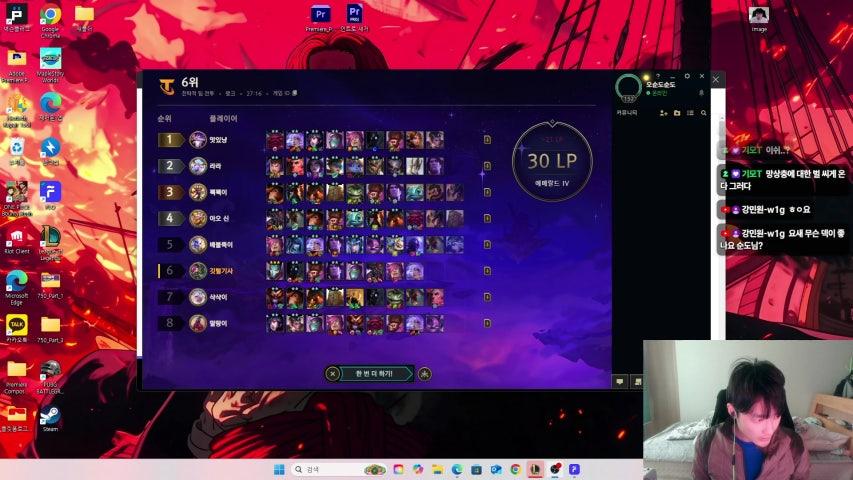Screen dimensions: 853x480
Task: Open the Recycle Bin desktop icon
Action: click(x=17, y=152)
